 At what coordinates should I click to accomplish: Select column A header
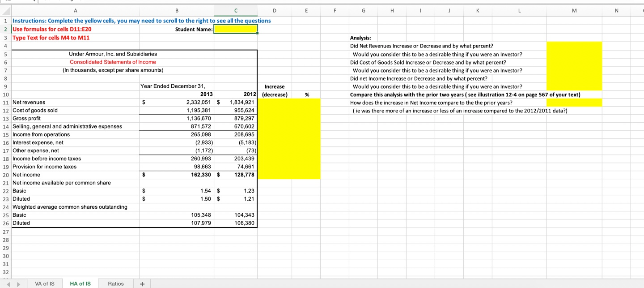tap(75, 10)
